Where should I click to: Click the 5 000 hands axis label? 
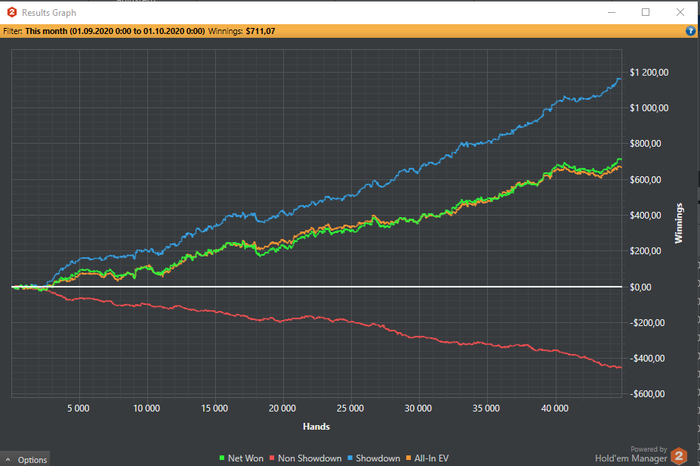point(79,408)
